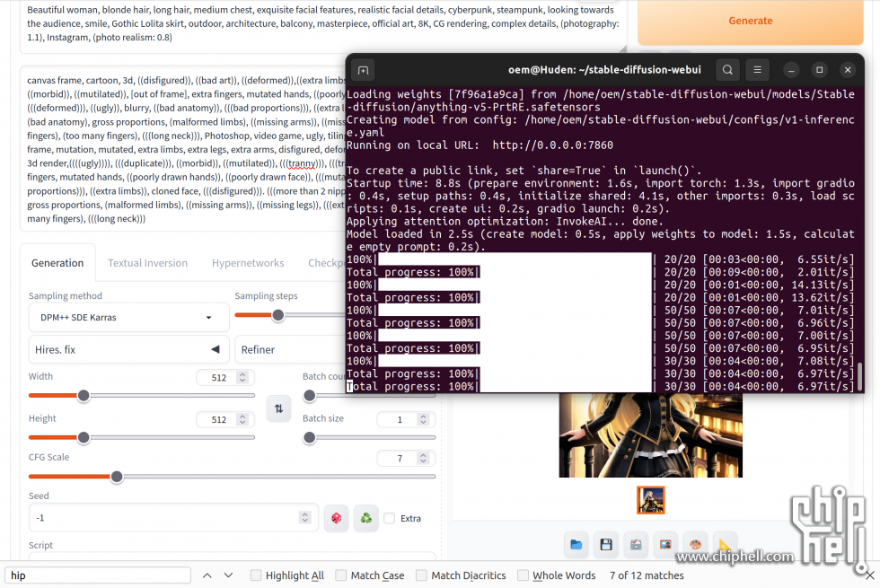The image size is (880, 588).
Task: Maximize the terminal window
Action: pos(819,70)
